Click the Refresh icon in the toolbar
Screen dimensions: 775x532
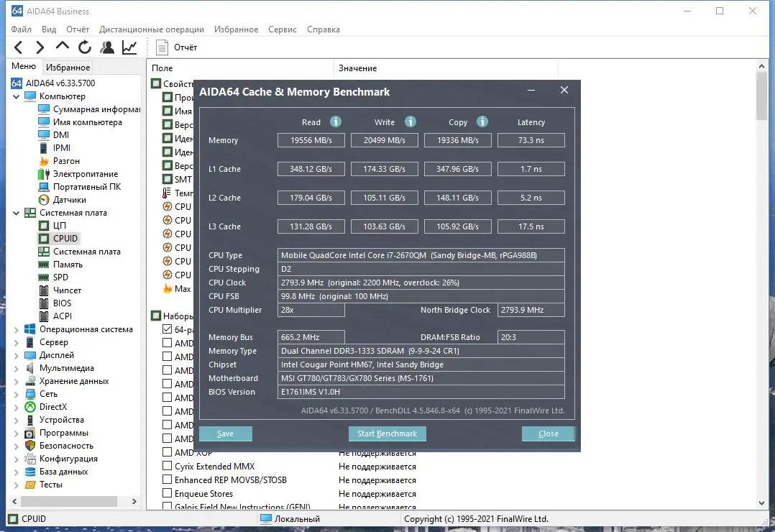(84, 47)
